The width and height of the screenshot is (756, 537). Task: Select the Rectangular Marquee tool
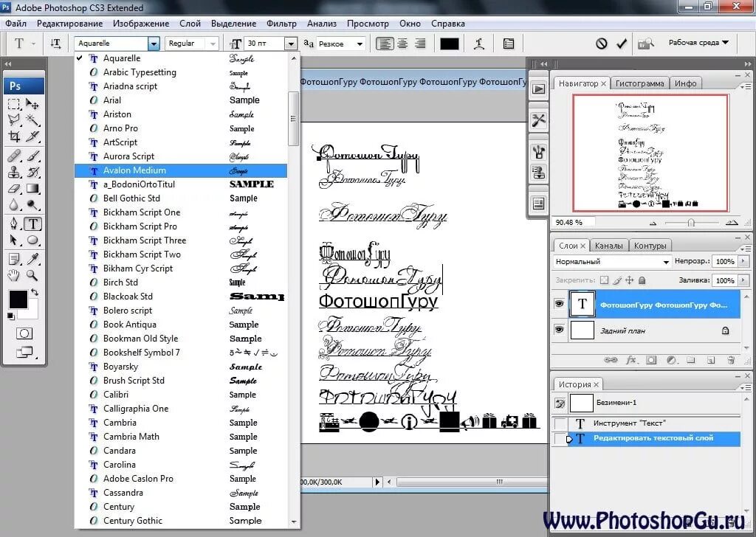[x=14, y=103]
